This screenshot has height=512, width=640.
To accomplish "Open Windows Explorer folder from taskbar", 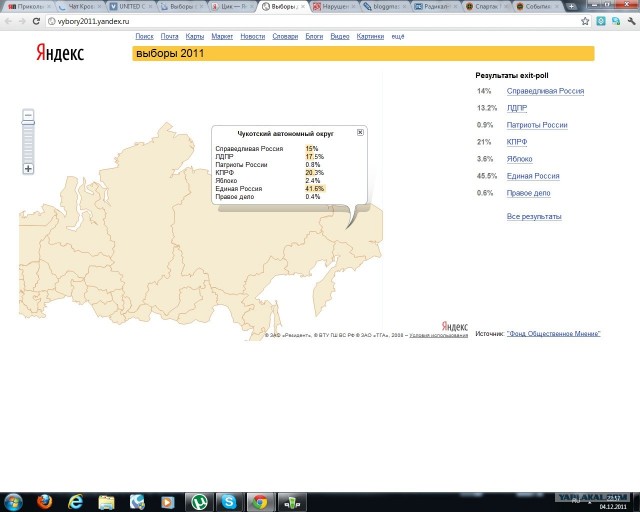I will [106, 502].
